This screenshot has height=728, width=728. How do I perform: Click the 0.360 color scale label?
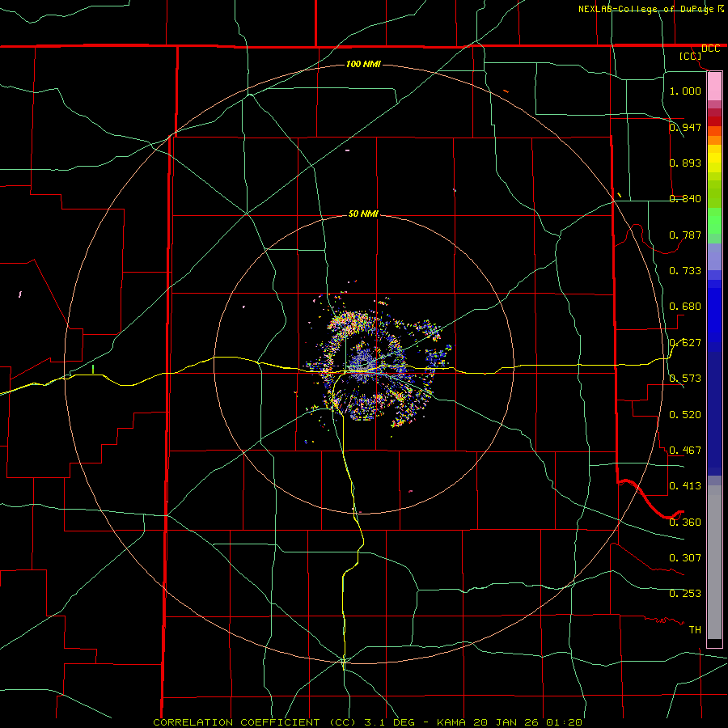click(x=685, y=523)
